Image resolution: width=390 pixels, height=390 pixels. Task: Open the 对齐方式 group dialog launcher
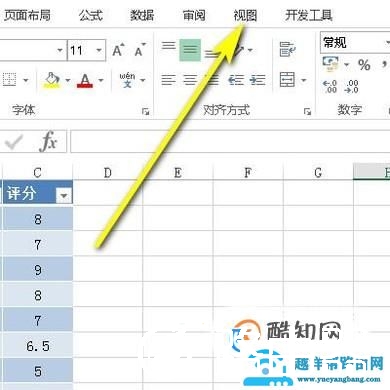(x=307, y=111)
